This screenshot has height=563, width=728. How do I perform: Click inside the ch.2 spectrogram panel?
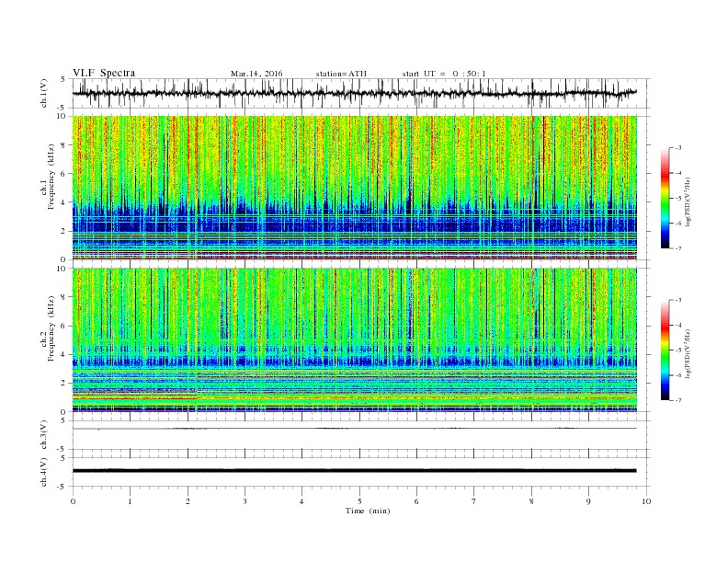pyautogui.click(x=354, y=340)
